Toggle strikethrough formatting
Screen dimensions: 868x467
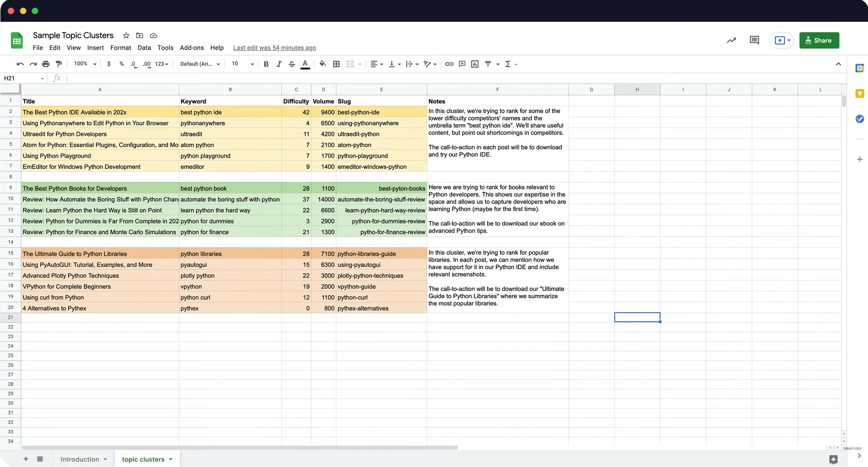point(292,64)
